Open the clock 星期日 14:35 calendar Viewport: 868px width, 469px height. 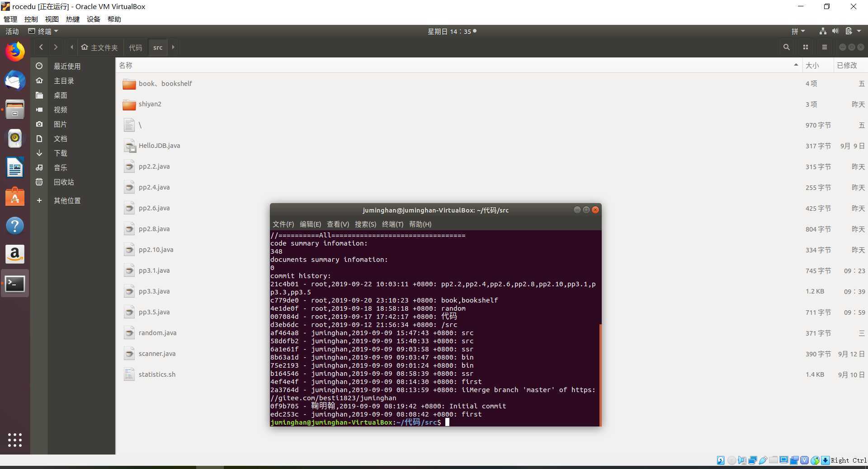click(x=452, y=31)
